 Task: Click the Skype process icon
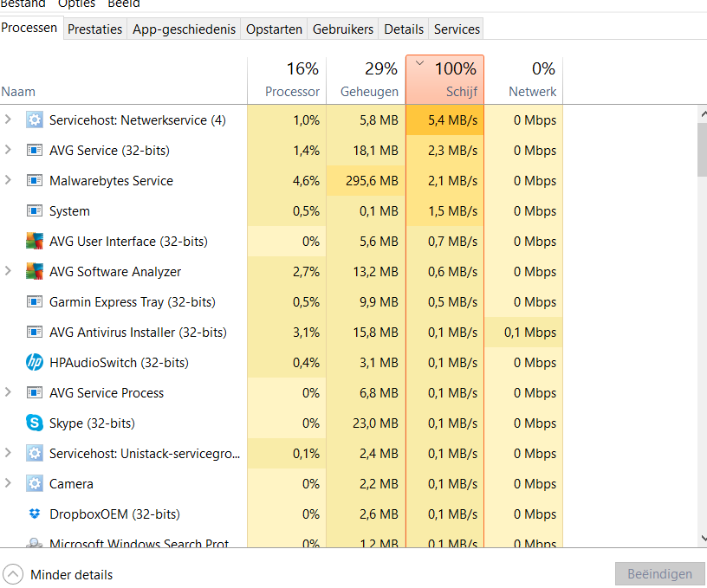(35, 423)
